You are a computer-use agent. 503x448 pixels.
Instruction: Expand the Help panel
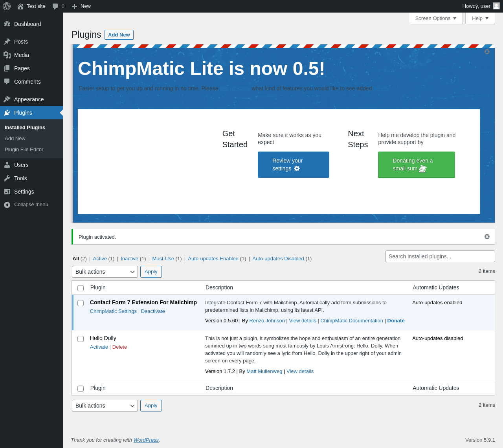(480, 18)
